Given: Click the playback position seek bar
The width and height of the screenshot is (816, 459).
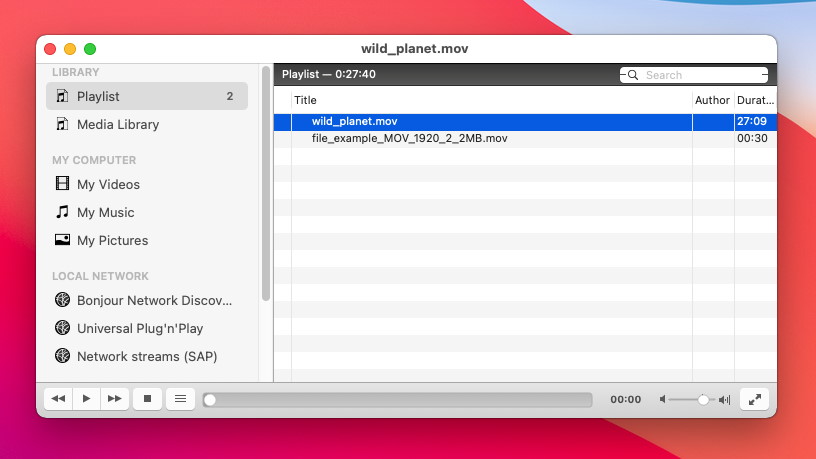Looking at the screenshot, I should (x=398, y=400).
